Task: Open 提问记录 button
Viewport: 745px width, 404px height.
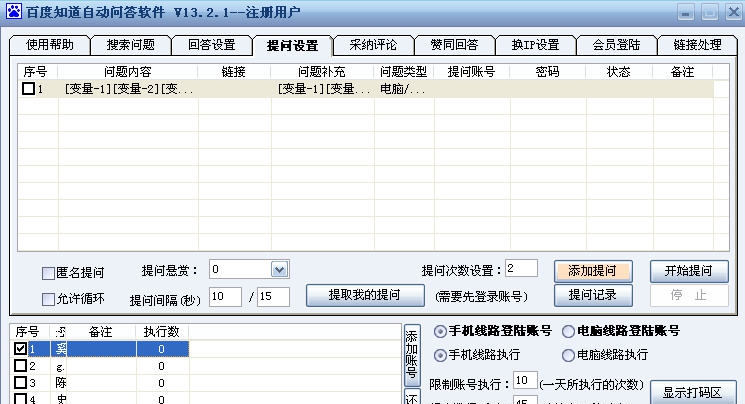Action: point(593,295)
